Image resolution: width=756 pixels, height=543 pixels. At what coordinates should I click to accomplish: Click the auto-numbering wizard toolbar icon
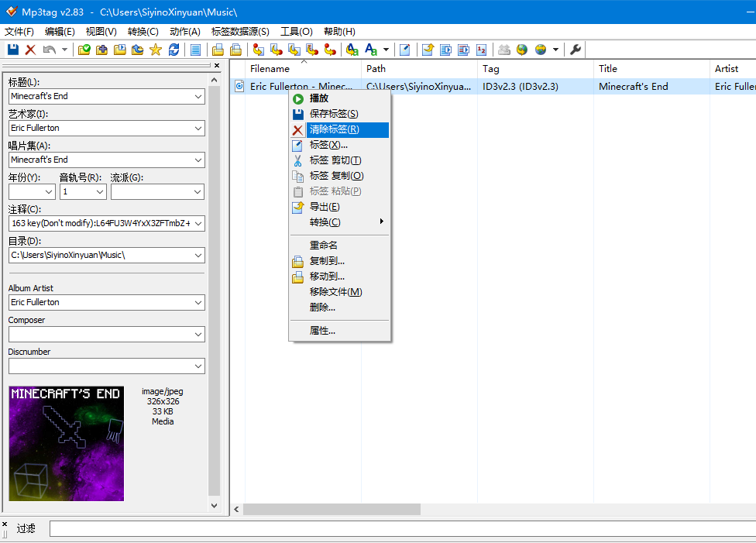point(481,50)
